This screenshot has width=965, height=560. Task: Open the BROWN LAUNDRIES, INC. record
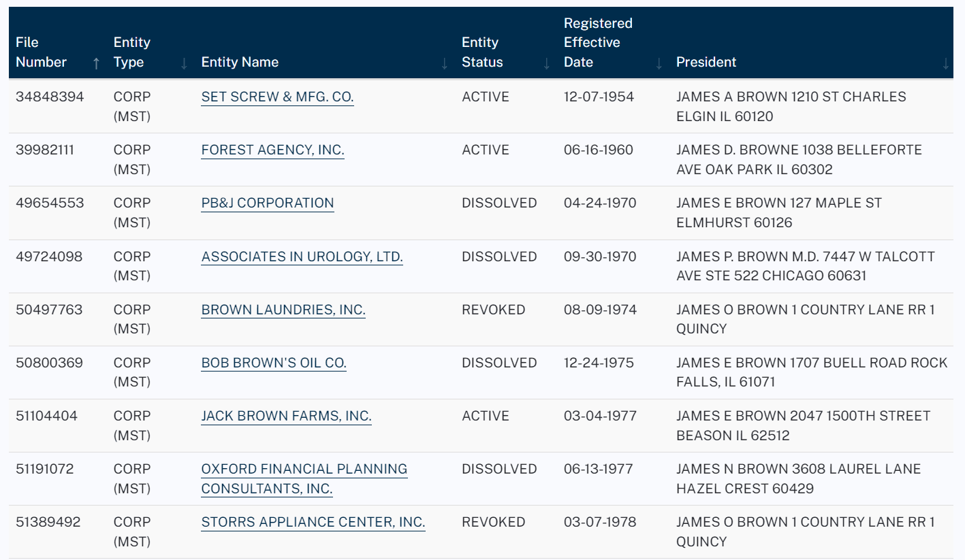click(283, 310)
